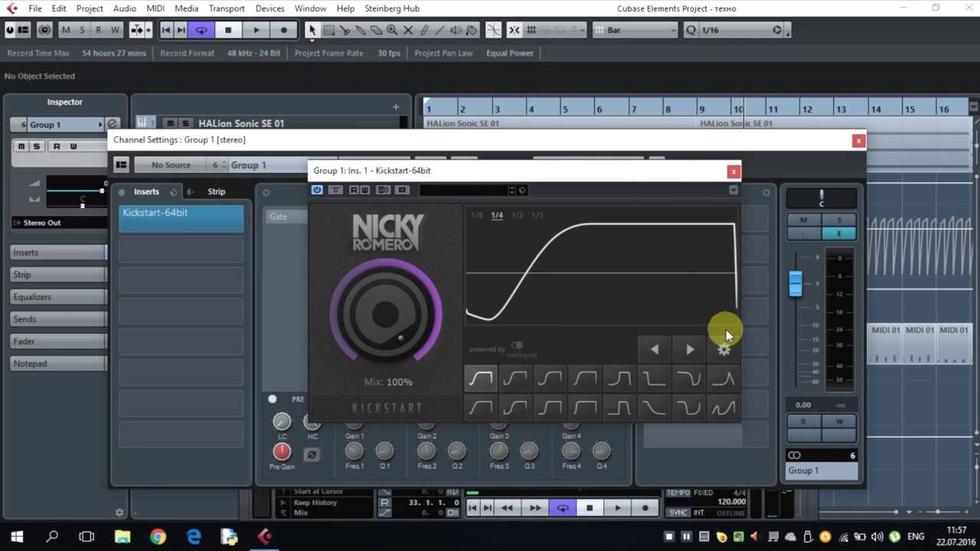
Task: Click Stop in bottom transport panel
Action: 590,507
